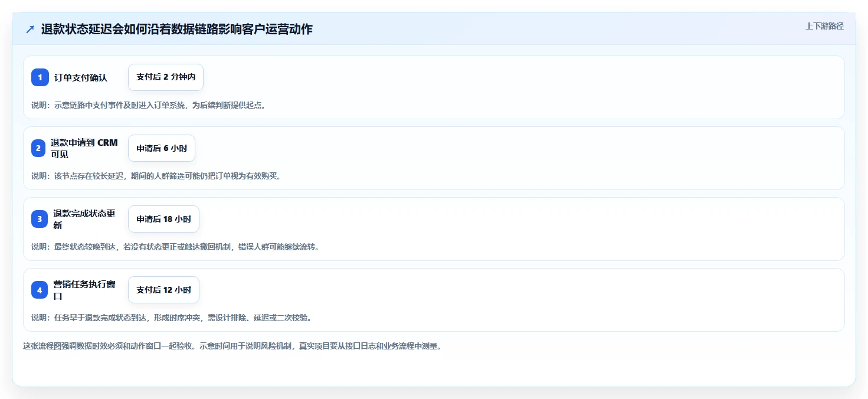The height and width of the screenshot is (399, 868).
Task: Click the 申请后 6 小时 time chip
Action: tap(162, 148)
